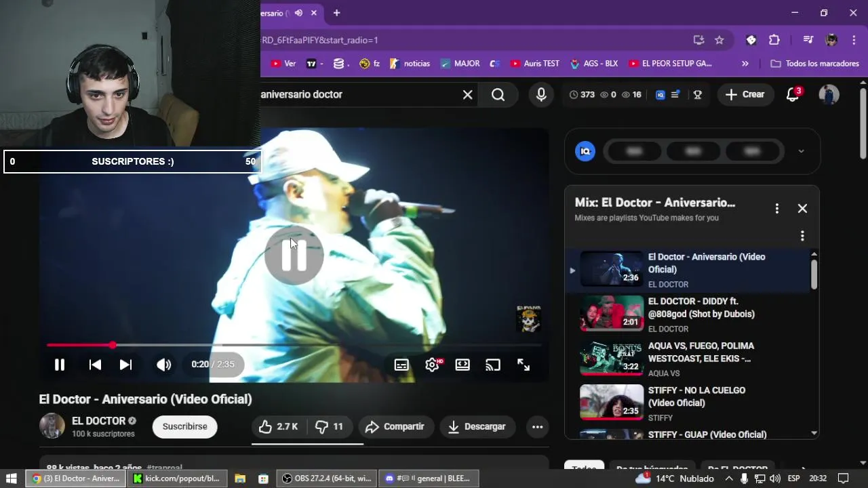Open the vidIQ list icon in header
Viewport: 868px width, 488px height.
[675, 95]
